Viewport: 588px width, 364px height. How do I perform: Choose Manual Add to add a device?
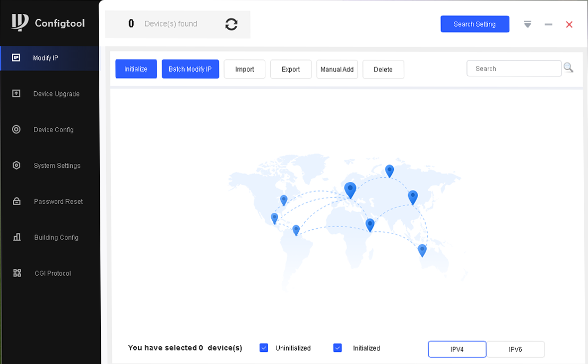337,70
